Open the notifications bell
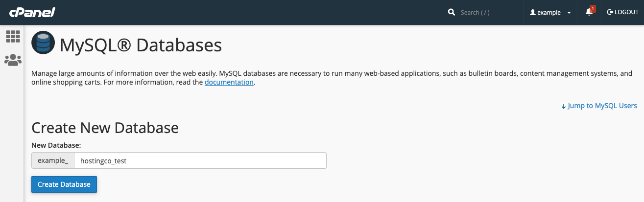This screenshot has width=644, height=202. point(589,12)
